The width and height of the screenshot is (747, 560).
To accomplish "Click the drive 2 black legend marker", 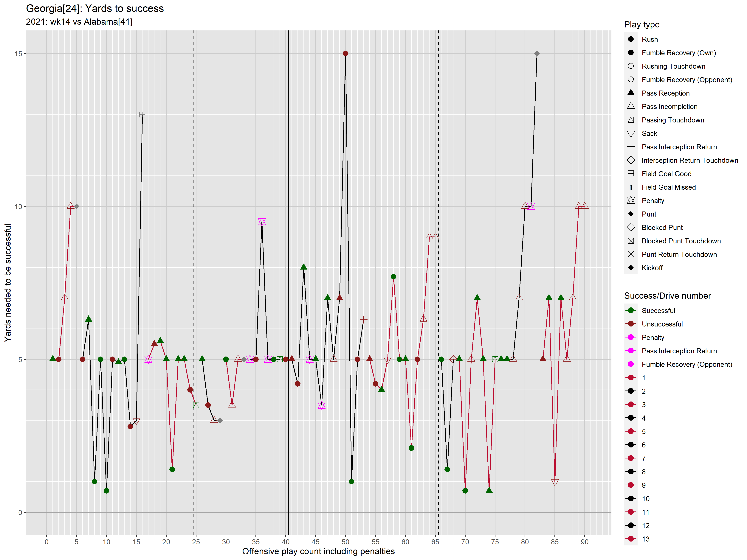I will tap(630, 391).
